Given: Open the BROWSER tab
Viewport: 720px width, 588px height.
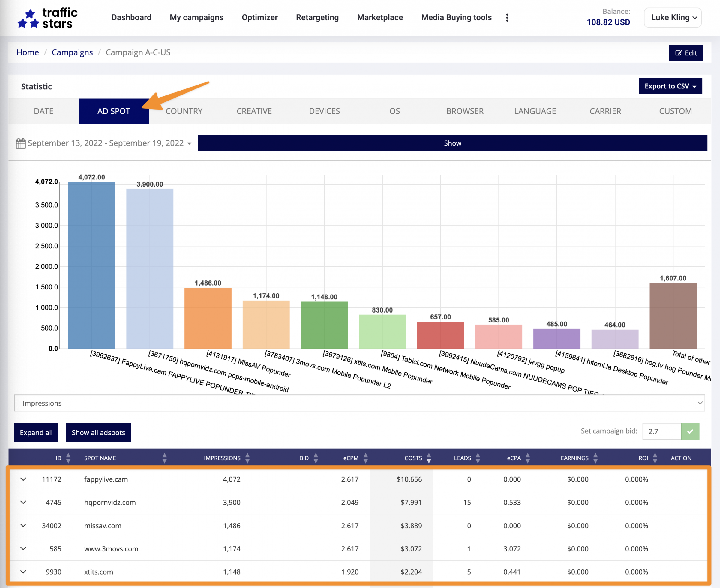Looking at the screenshot, I should 465,111.
